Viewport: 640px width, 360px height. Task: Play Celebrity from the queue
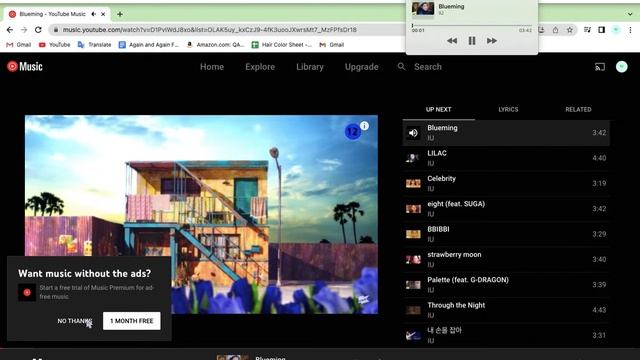[506, 183]
